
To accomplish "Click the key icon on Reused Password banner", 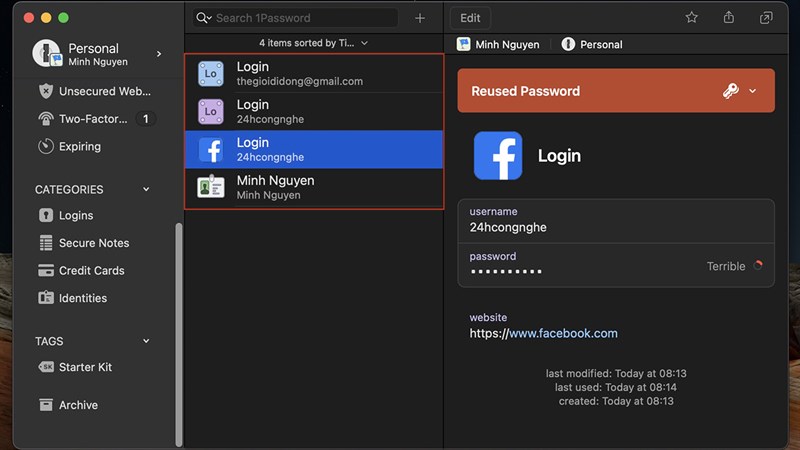I will pos(731,91).
